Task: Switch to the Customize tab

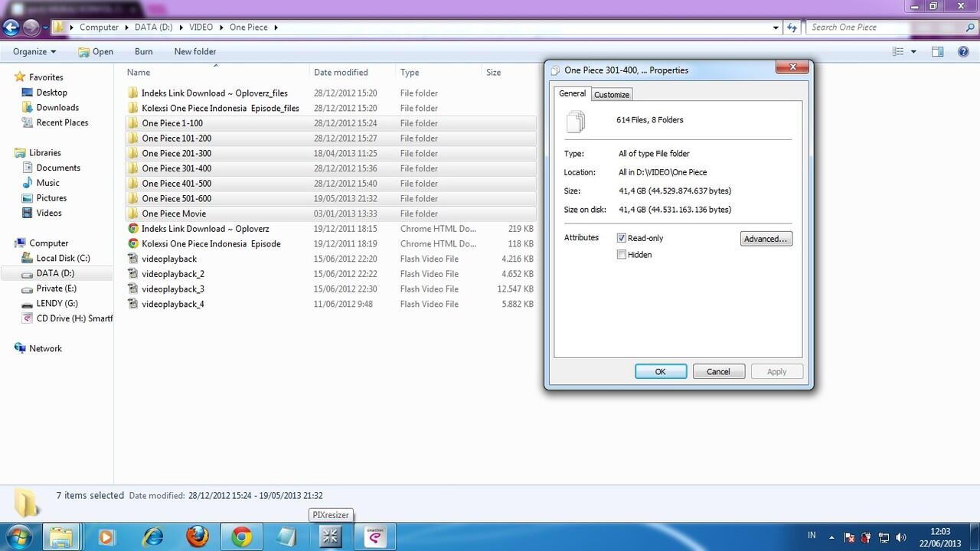Action: (x=612, y=94)
